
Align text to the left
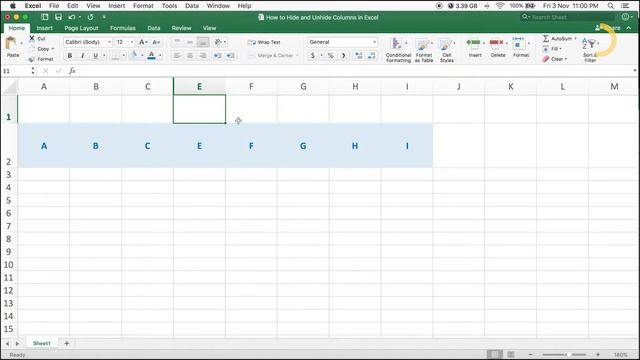click(177, 56)
